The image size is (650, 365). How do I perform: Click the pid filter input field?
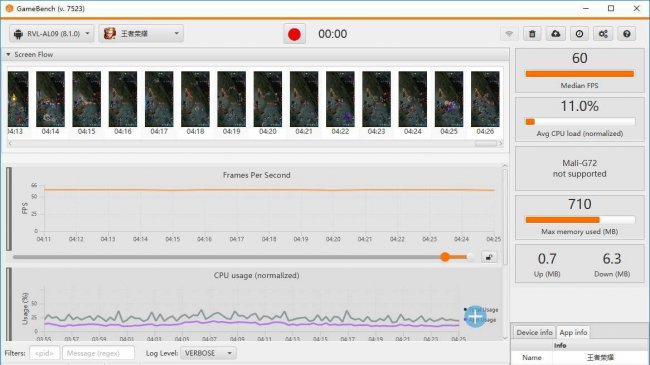point(44,353)
